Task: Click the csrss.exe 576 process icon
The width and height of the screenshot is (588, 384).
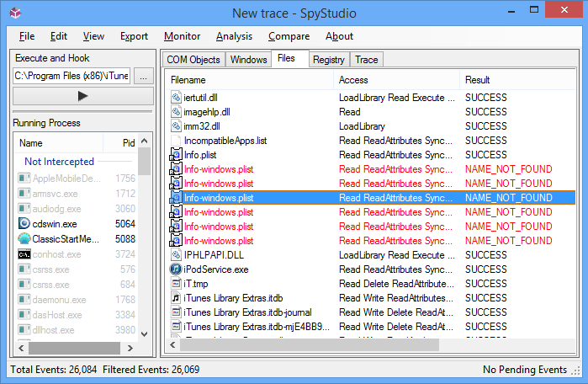Action: (x=24, y=269)
